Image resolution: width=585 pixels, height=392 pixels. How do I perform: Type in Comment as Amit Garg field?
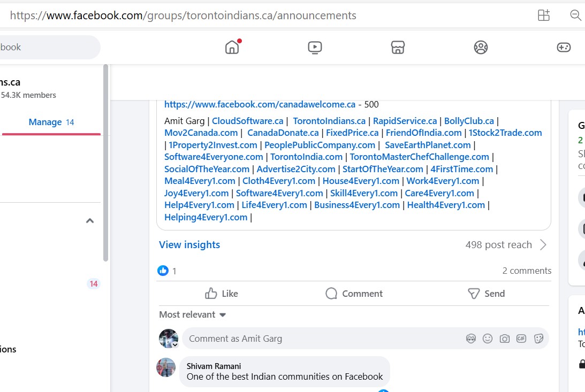coord(321,339)
